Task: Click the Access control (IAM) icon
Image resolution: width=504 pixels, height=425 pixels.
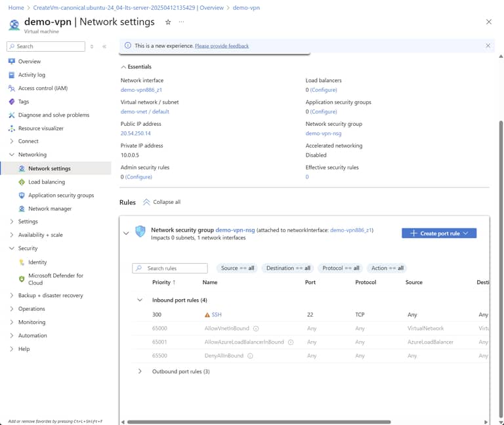Action: point(12,88)
